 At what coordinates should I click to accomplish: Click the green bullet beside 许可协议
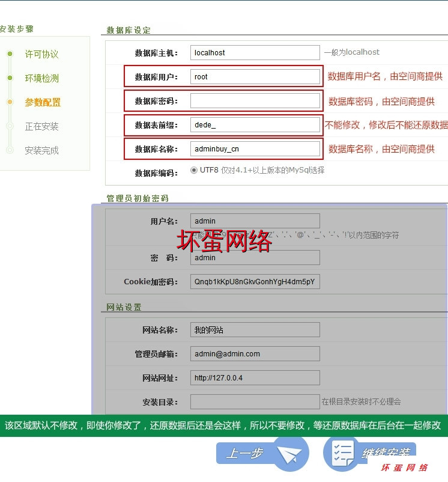coord(10,54)
